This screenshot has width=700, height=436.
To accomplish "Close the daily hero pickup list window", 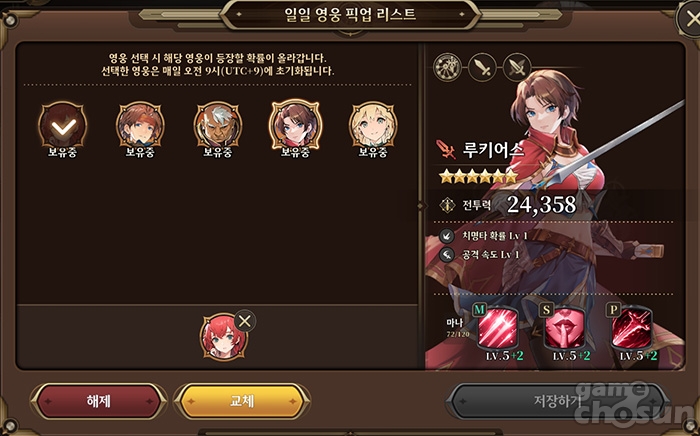I will [x=689, y=18].
